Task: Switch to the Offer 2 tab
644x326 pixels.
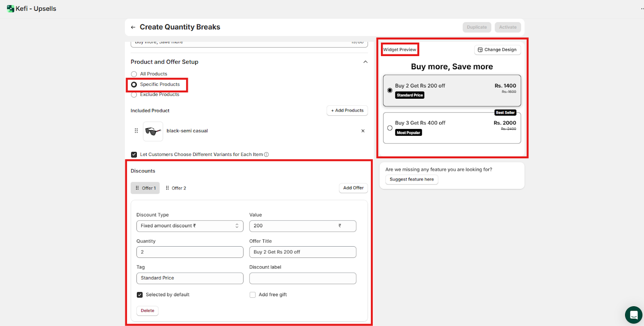Action: pos(176,188)
